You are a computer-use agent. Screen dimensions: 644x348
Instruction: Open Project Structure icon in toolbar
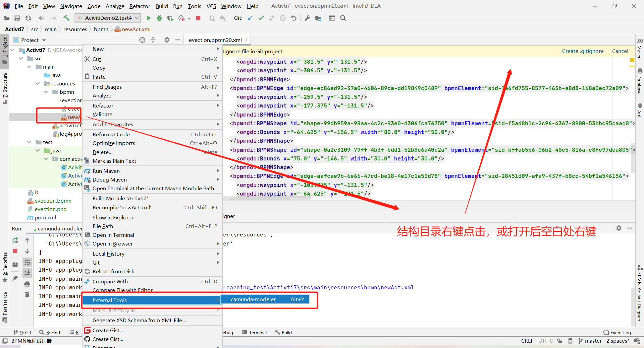[x=318, y=18]
